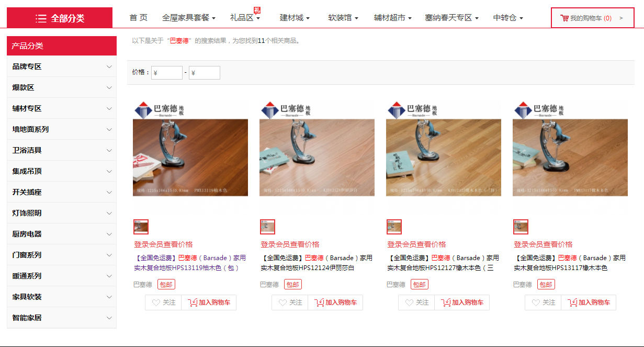Click the cart icon for HPS13117 product

572,303
